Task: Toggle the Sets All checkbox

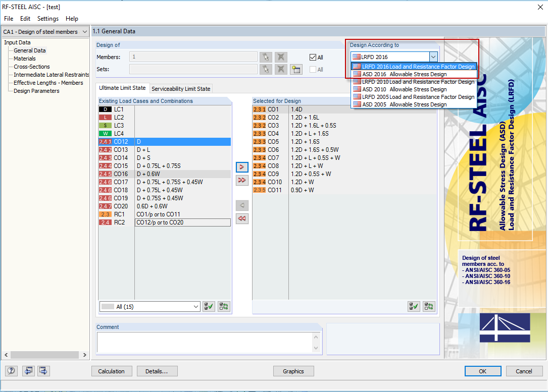Action: point(313,70)
